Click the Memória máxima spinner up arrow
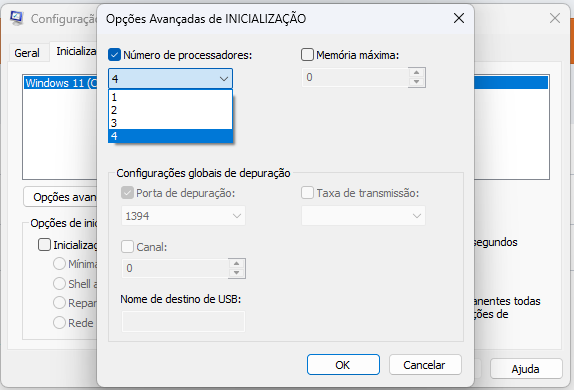The height and width of the screenshot is (390, 574). tap(417, 73)
